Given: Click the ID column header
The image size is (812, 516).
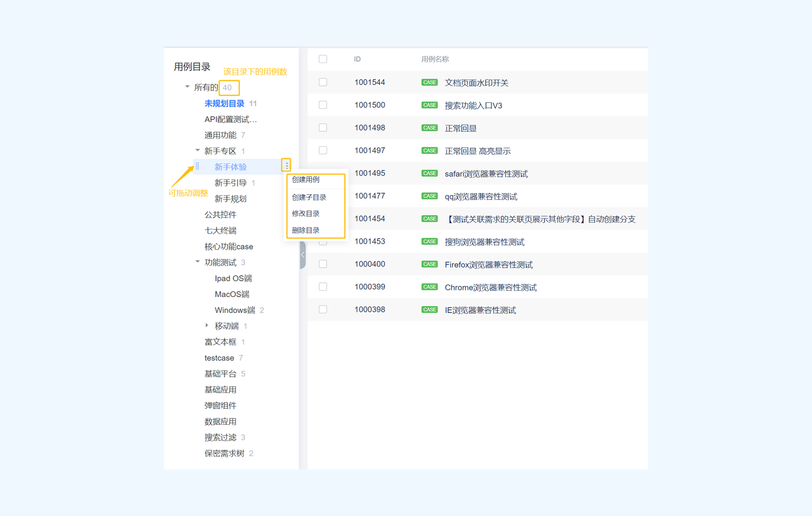Looking at the screenshot, I should click(357, 59).
